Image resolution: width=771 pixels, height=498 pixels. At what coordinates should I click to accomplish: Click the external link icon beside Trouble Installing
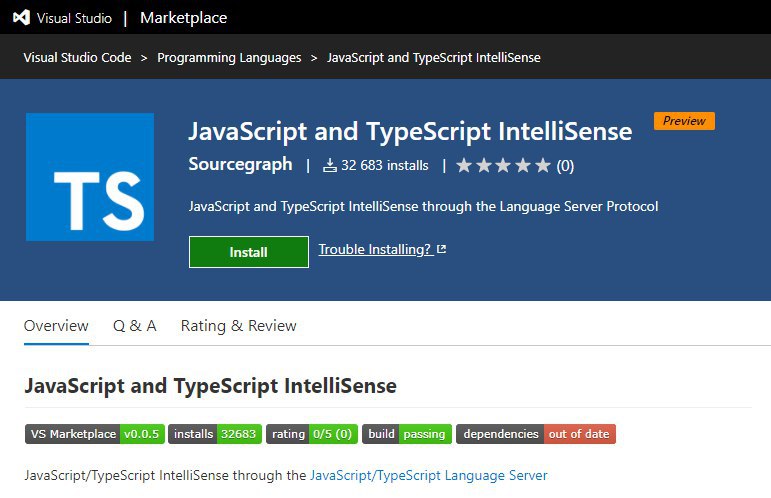click(442, 250)
